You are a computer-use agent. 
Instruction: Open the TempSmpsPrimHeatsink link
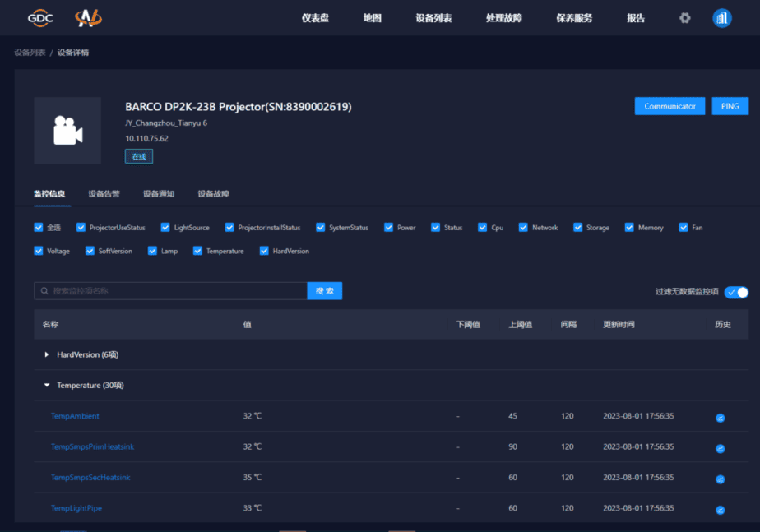pyautogui.click(x=93, y=446)
